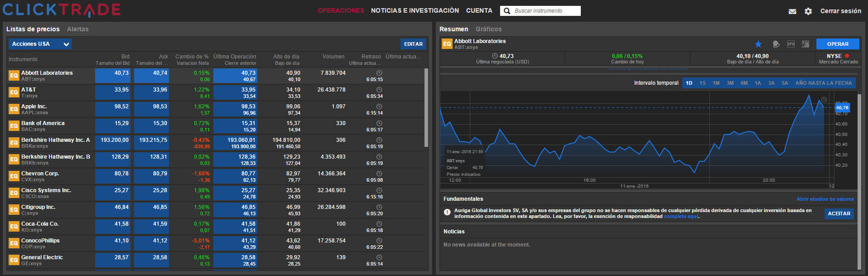Viewport: 868px width, 276px height.
Task: Click the EQ badge next to Cisco Systems Inc.
Action: pos(14,193)
